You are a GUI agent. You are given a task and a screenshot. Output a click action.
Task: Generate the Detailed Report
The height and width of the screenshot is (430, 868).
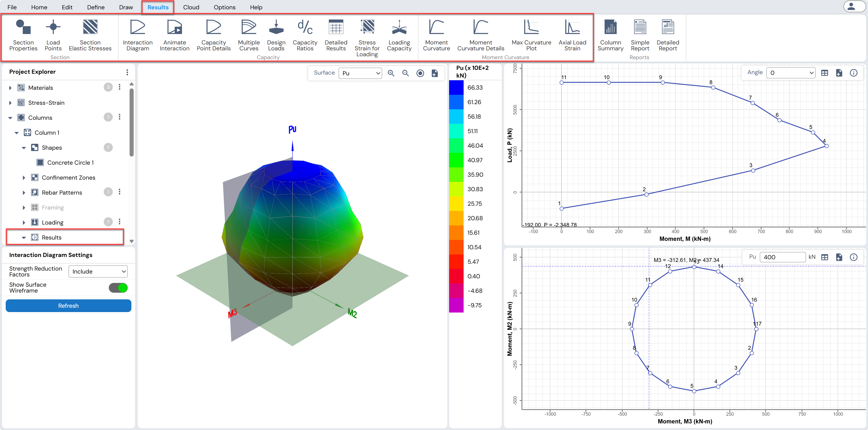coord(668,35)
